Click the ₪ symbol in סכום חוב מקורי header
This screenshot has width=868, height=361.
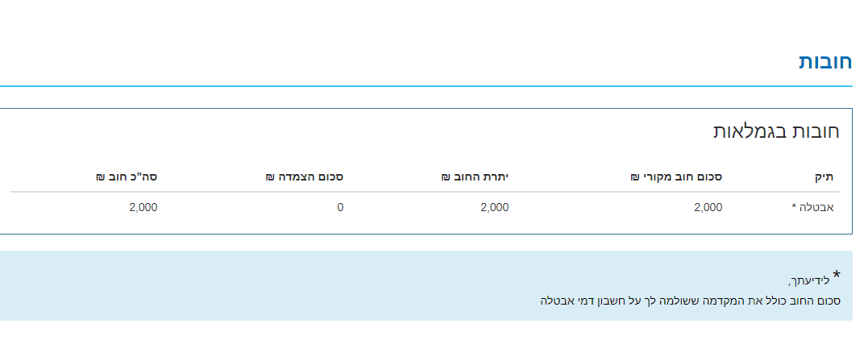point(634,176)
